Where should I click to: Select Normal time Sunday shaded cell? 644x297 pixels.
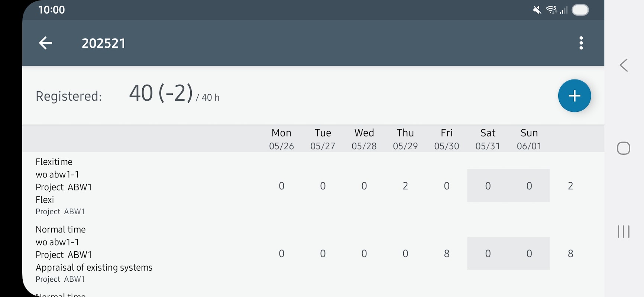pyautogui.click(x=529, y=254)
